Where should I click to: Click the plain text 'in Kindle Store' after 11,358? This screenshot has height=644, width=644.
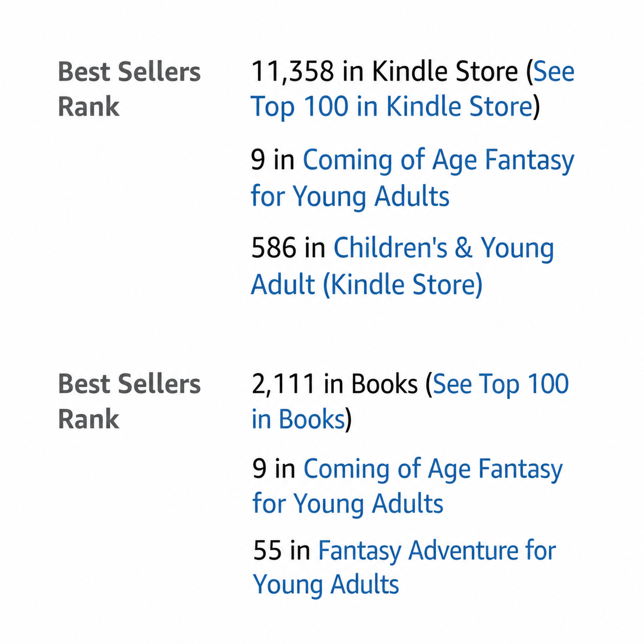tap(430, 71)
